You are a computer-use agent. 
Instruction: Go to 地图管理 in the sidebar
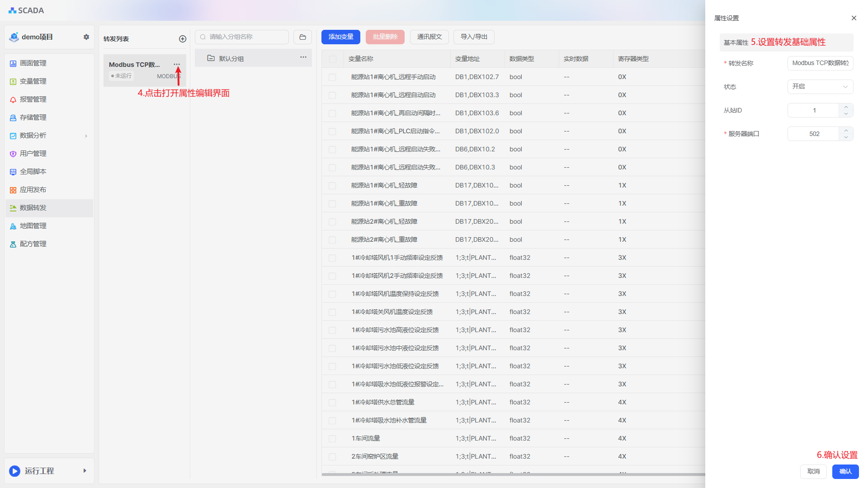pos(33,226)
